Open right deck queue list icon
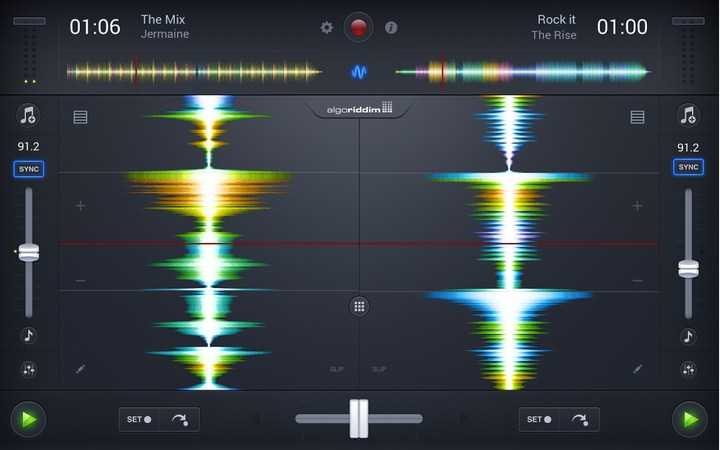The height and width of the screenshot is (450, 720). [637, 117]
